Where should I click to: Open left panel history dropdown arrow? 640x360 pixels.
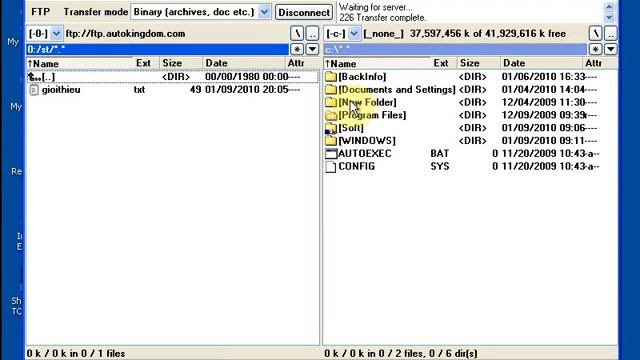[x=312, y=49]
